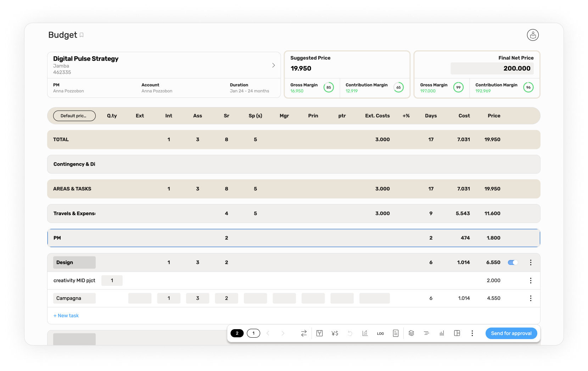Edit the Campagna task name field
Screen dimensions: 588x371
point(74,298)
